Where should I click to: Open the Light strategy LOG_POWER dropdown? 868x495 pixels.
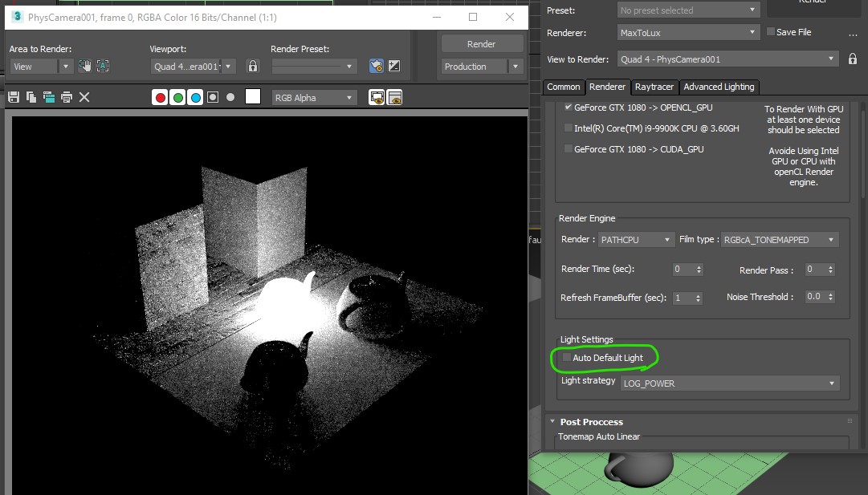click(x=730, y=383)
